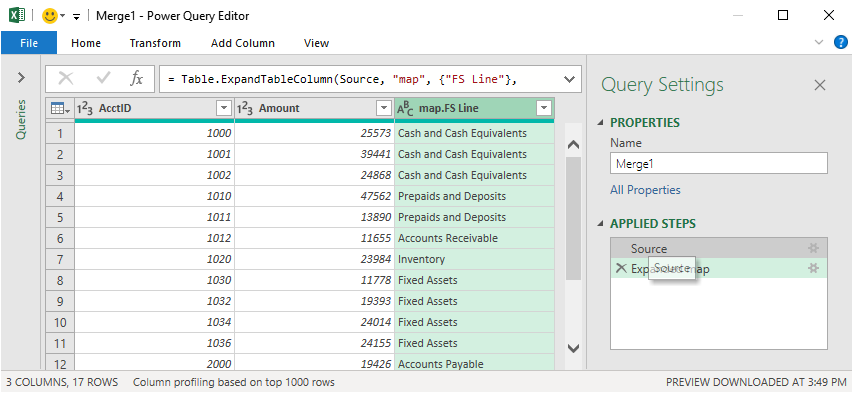This screenshot has width=853, height=393.
Task: Open map.FS Line column filter dropdown
Action: tap(544, 108)
